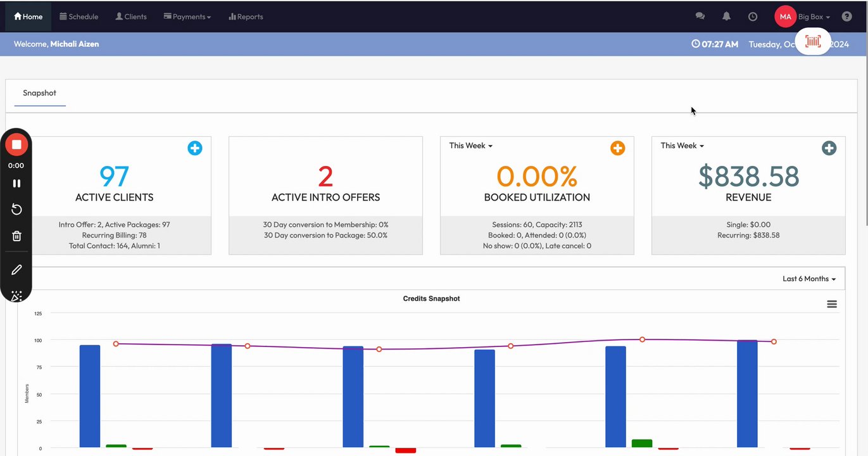Expand the Payments dropdown menu
The width and height of the screenshot is (868, 456).
(x=187, y=16)
